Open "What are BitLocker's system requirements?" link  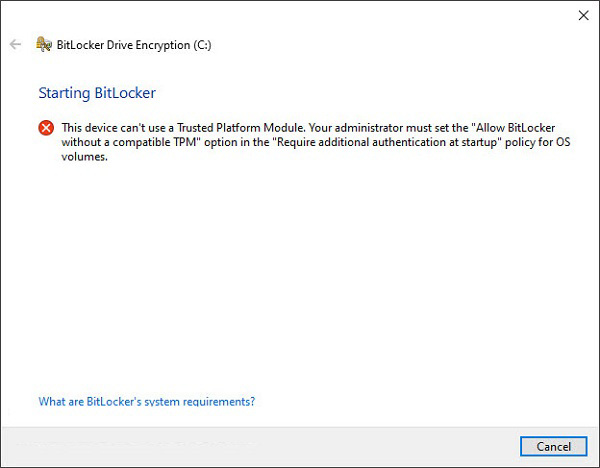pos(146,402)
